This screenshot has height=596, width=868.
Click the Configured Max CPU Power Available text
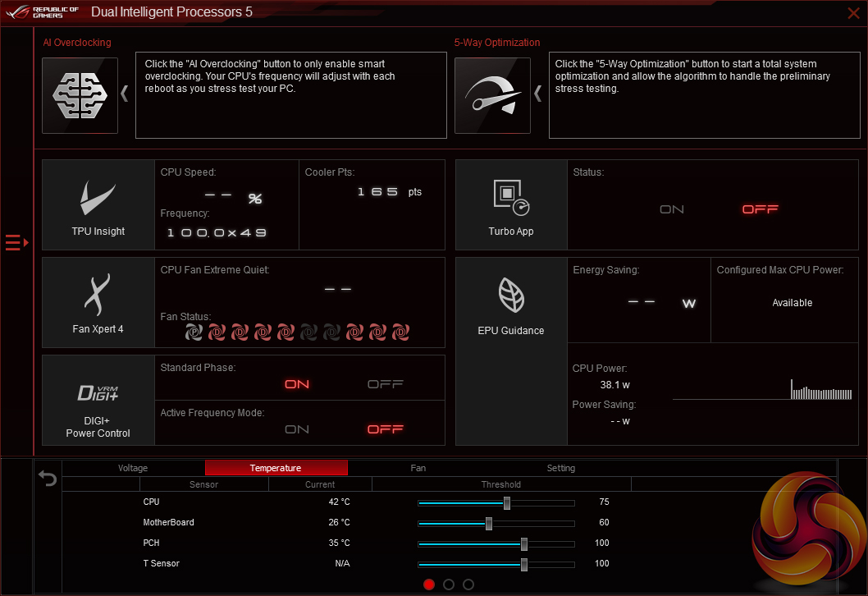pyautogui.click(x=792, y=303)
